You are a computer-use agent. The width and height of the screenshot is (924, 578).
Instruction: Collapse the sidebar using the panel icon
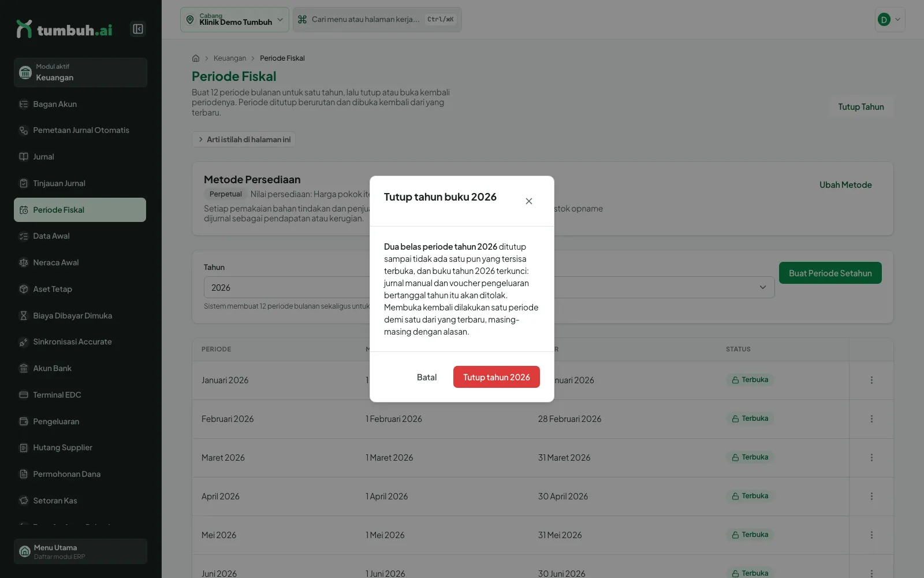(x=138, y=29)
